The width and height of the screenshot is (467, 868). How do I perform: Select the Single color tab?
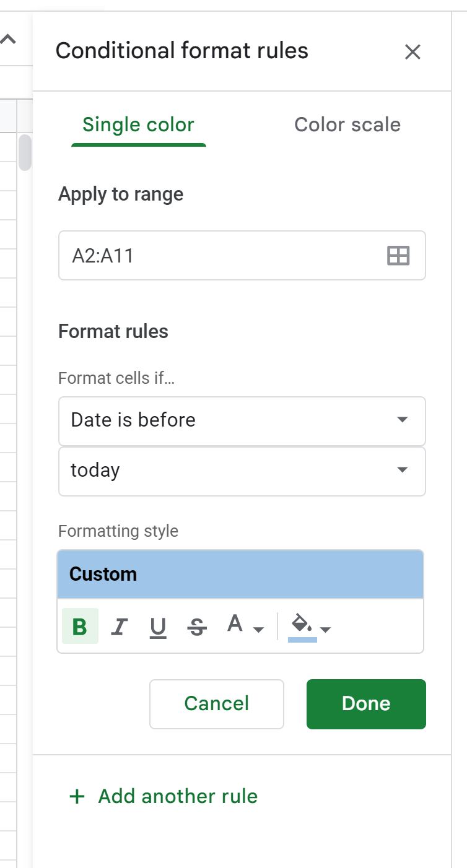(137, 124)
